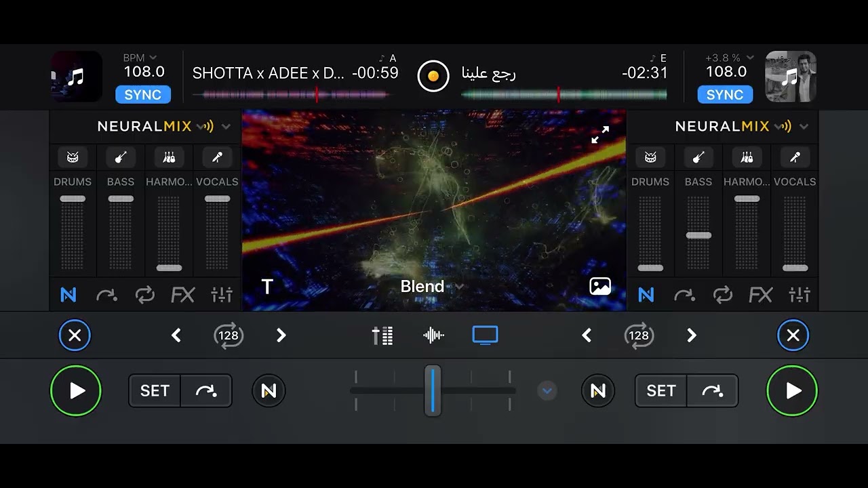This screenshot has width=868, height=488.
Task: Open video text title overlay
Action: point(267,287)
